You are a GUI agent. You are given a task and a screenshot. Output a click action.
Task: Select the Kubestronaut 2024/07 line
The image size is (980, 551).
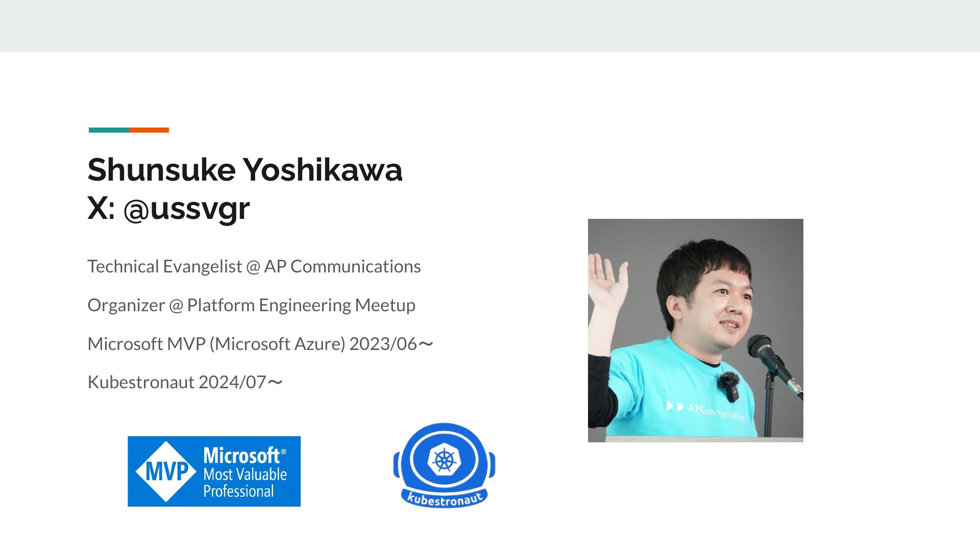185,382
